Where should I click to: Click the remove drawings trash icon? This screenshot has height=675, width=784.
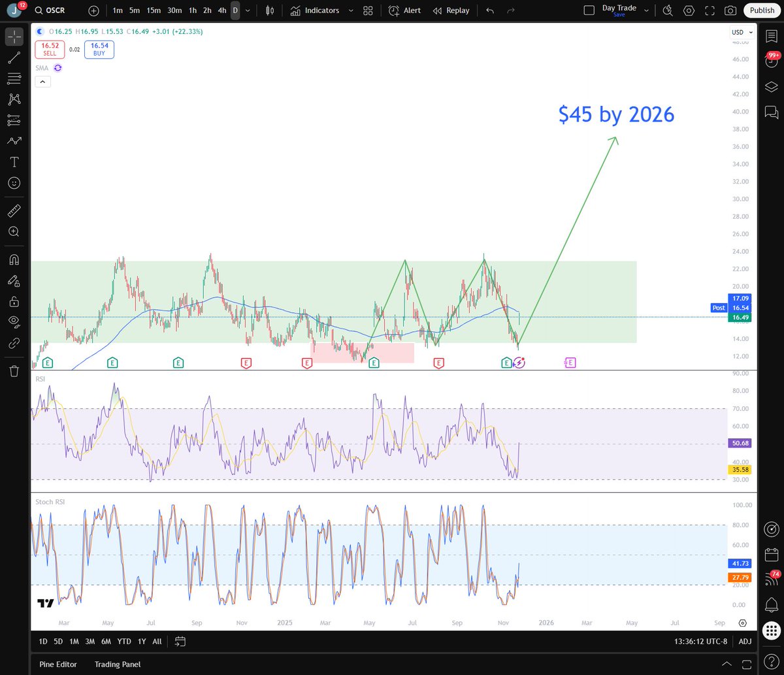pos(14,370)
